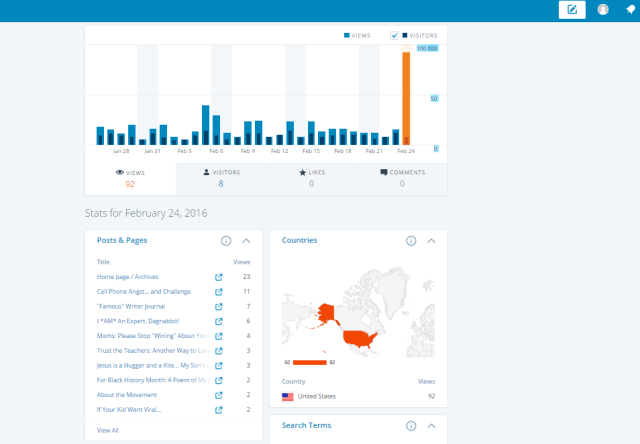Select the orange Feb 24 chart bar
640x444 pixels.
[x=406, y=98]
